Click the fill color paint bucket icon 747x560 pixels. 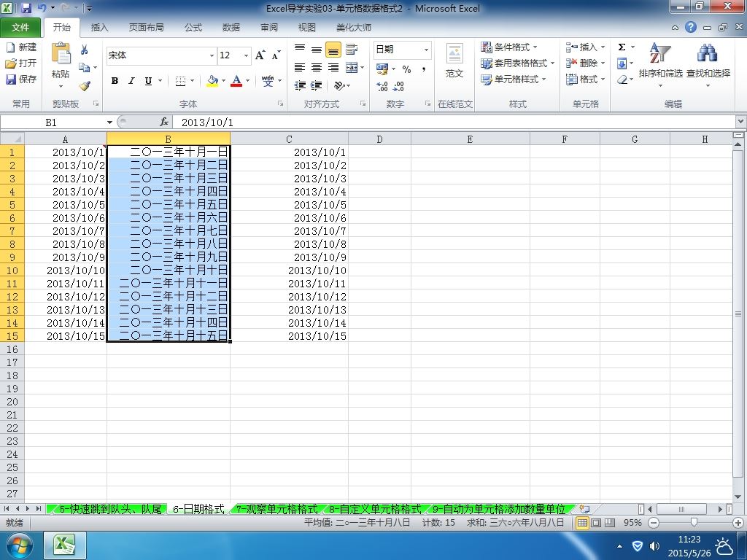pos(212,81)
